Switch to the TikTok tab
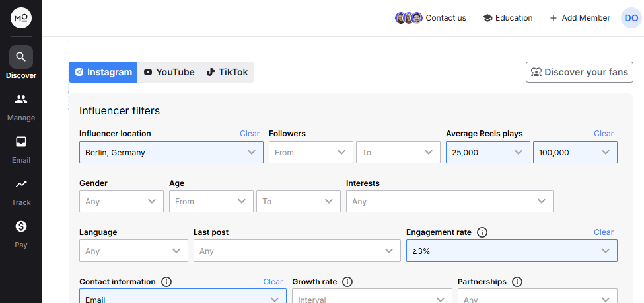Viewport: 644px width, 303px height. tap(227, 72)
